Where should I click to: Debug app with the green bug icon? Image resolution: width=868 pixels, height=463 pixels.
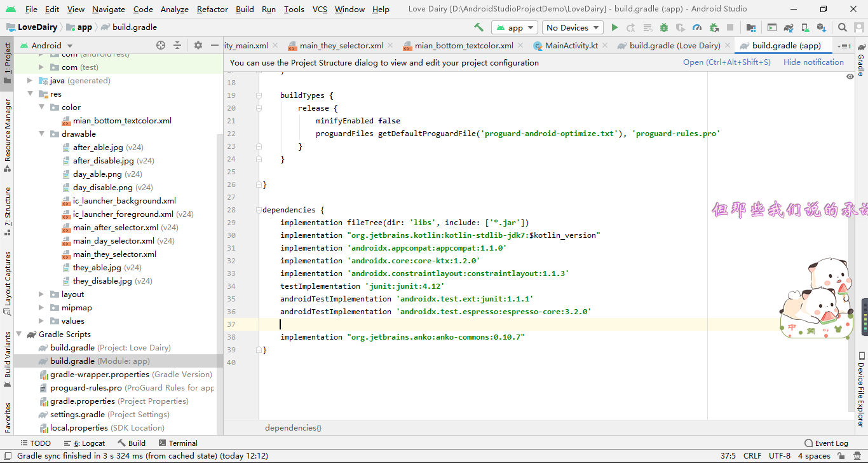click(664, 27)
